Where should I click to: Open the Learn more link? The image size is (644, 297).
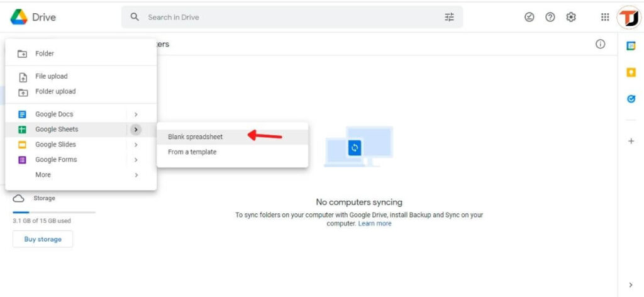375,223
